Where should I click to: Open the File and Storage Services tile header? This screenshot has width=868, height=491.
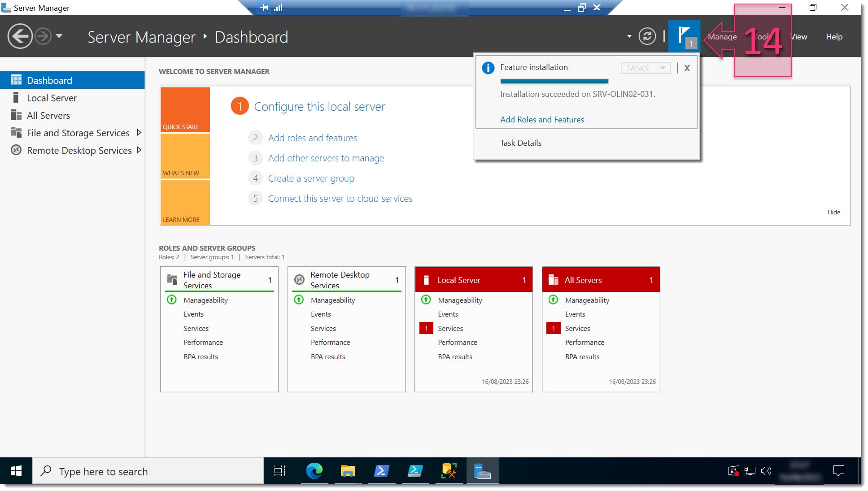click(x=219, y=280)
